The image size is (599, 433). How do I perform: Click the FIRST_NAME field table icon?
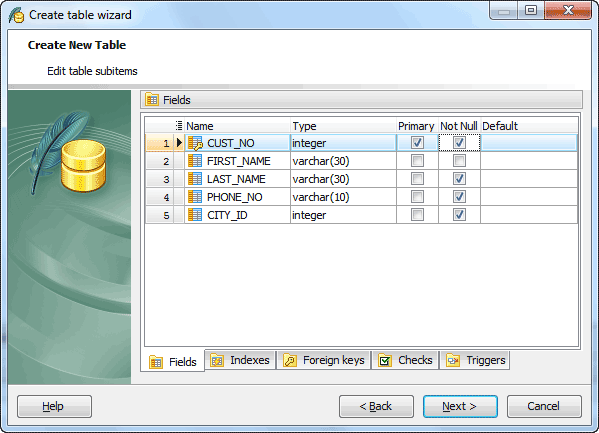pyautogui.click(x=195, y=161)
